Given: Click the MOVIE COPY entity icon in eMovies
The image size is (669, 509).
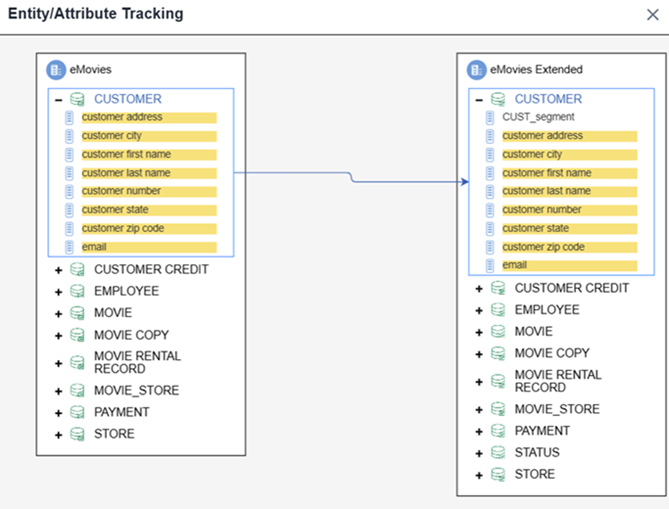Looking at the screenshot, I should click(77, 335).
